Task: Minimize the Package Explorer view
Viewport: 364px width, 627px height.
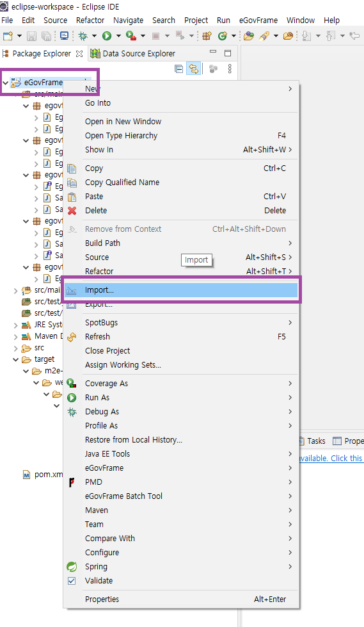Action: [213, 52]
